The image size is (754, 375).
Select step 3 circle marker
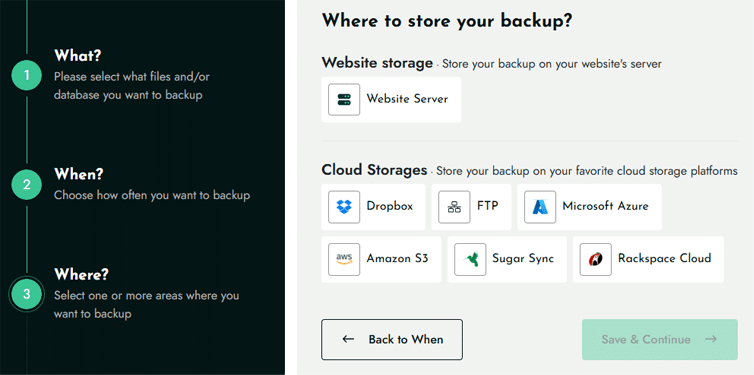(x=27, y=294)
